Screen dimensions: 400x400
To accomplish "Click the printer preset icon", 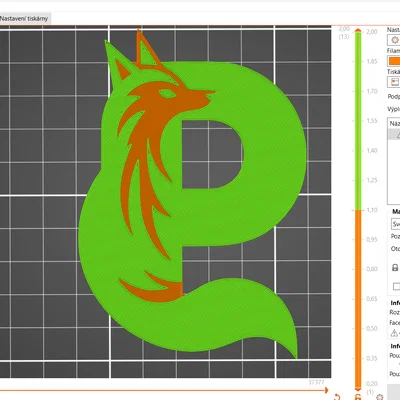I will tap(395, 82).
